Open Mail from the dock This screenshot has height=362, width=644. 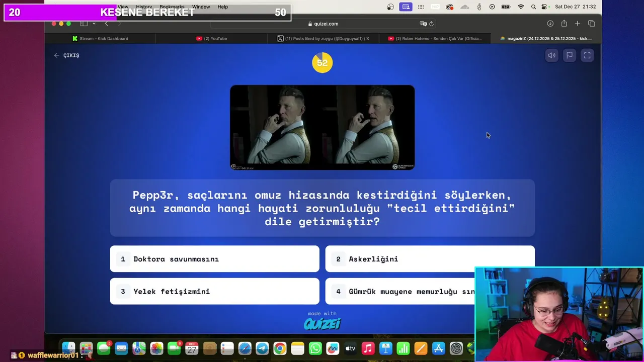coord(121,348)
